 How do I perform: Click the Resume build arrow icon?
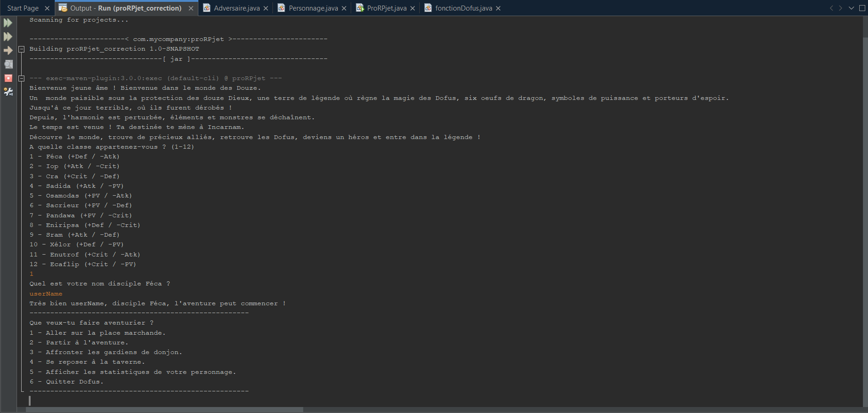click(x=8, y=51)
